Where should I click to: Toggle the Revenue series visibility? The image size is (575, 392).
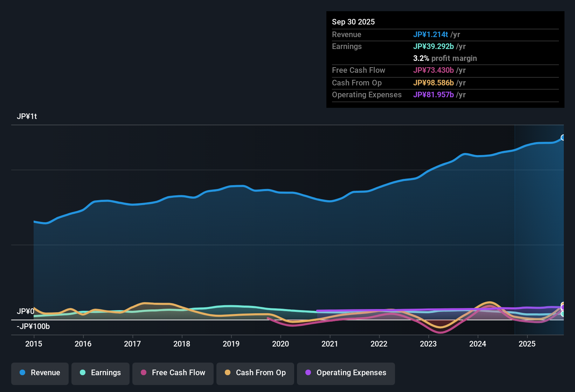tap(40, 373)
